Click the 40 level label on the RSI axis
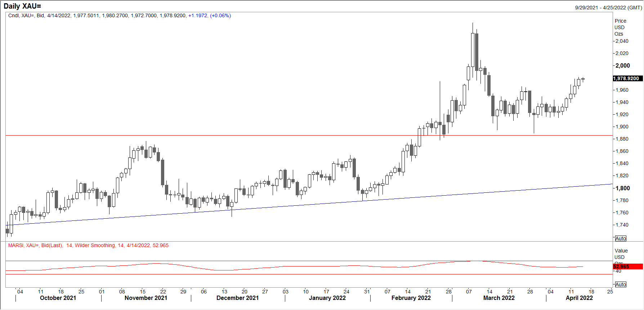Screen dimensions: 644x310 tap(618, 271)
